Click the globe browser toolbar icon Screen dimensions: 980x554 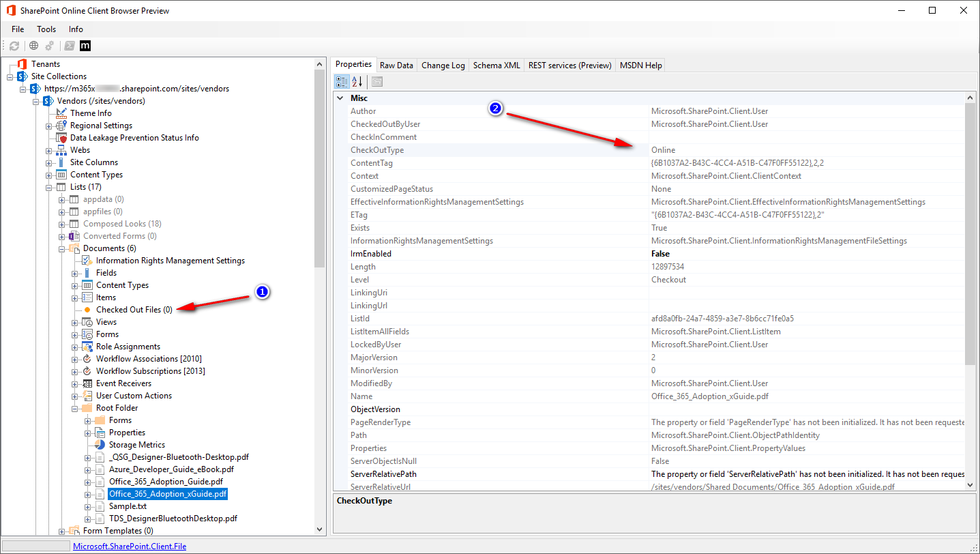pos(33,46)
